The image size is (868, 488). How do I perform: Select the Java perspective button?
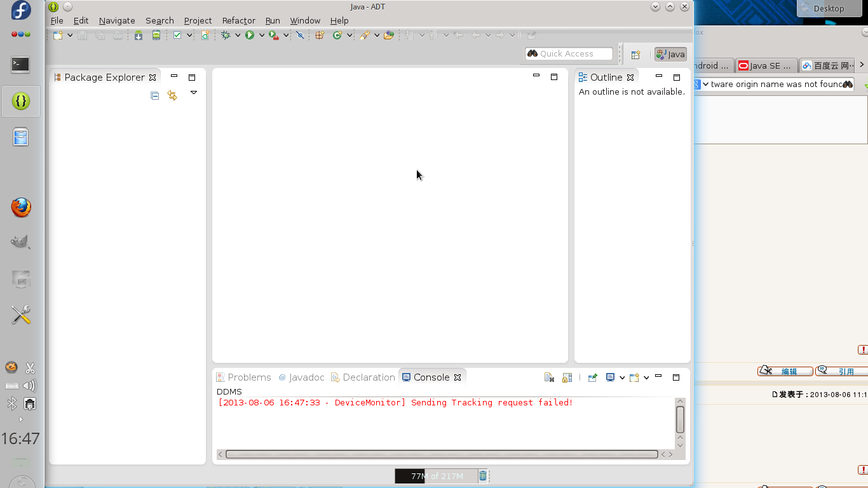pos(670,55)
